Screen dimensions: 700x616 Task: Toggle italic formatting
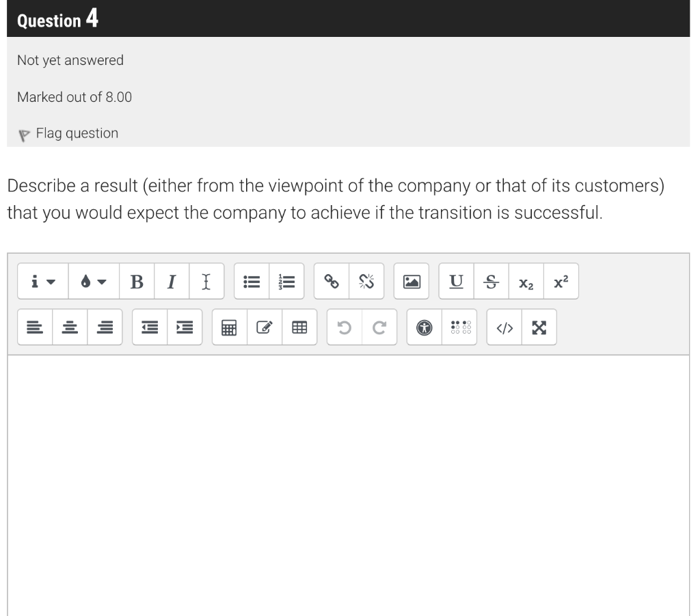coord(172,281)
